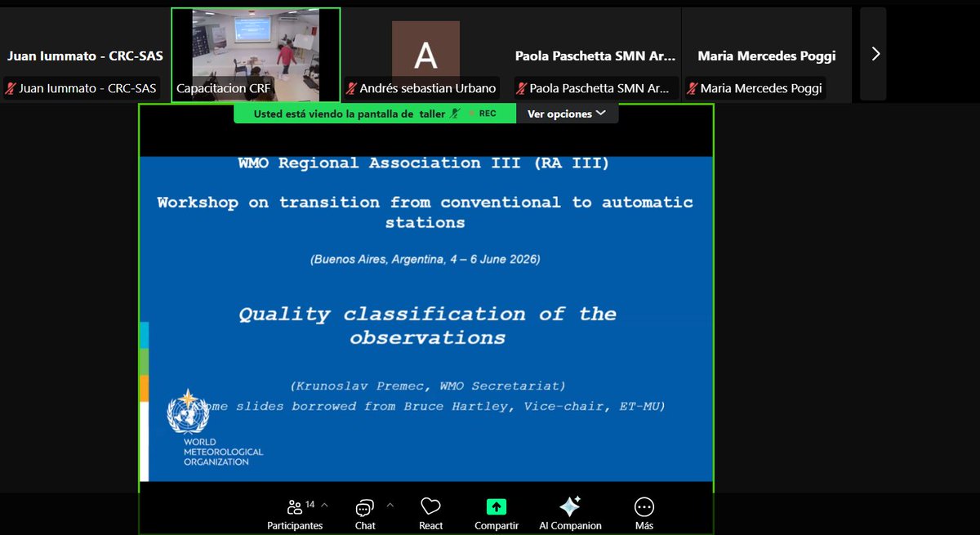The image size is (980, 535).
Task: Click the 'Krunoslav Premec, WMO Secretariat' line
Action: coord(427,386)
